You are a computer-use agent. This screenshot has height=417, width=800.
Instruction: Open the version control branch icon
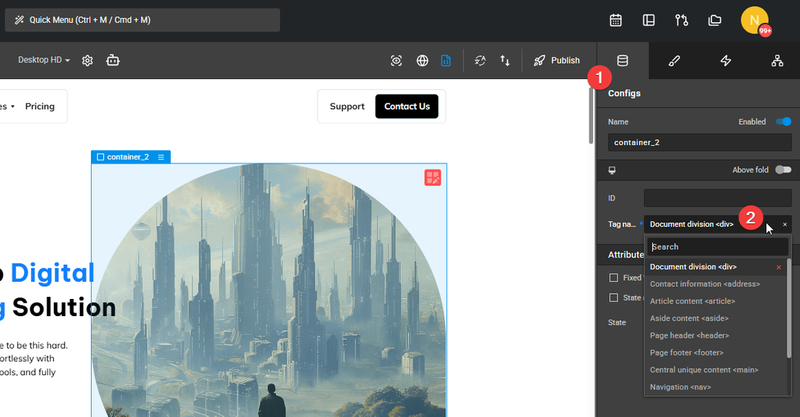[682, 20]
